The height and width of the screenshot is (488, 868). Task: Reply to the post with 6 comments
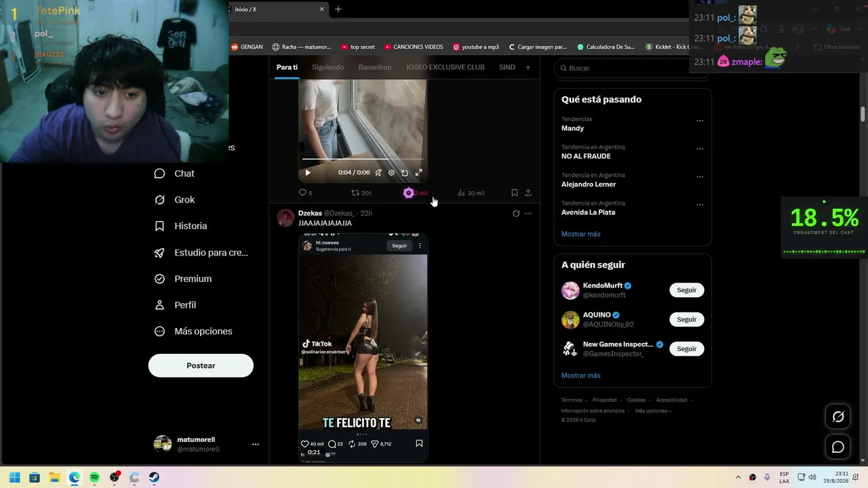click(x=306, y=193)
